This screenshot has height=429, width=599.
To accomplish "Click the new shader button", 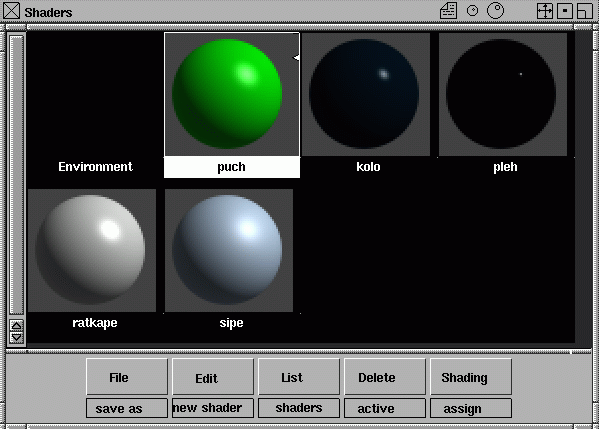I will [213, 408].
